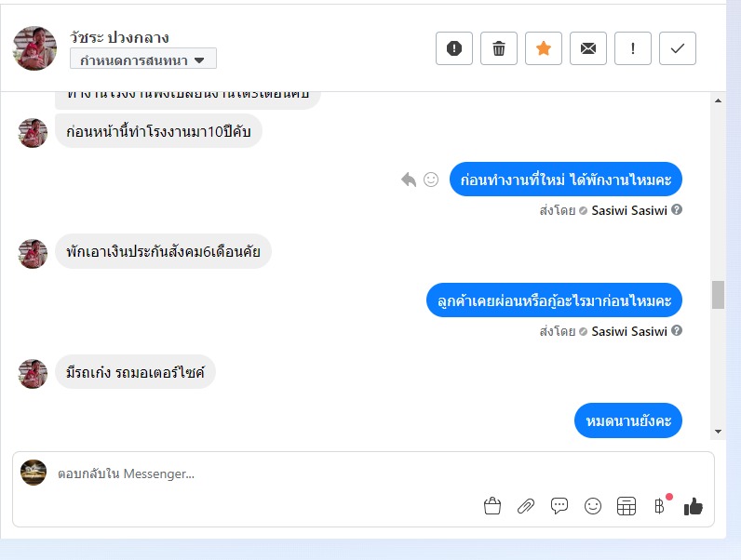Open saved replies speech bubble icon
Viewport: 741px width, 560px height.
pyautogui.click(x=559, y=506)
